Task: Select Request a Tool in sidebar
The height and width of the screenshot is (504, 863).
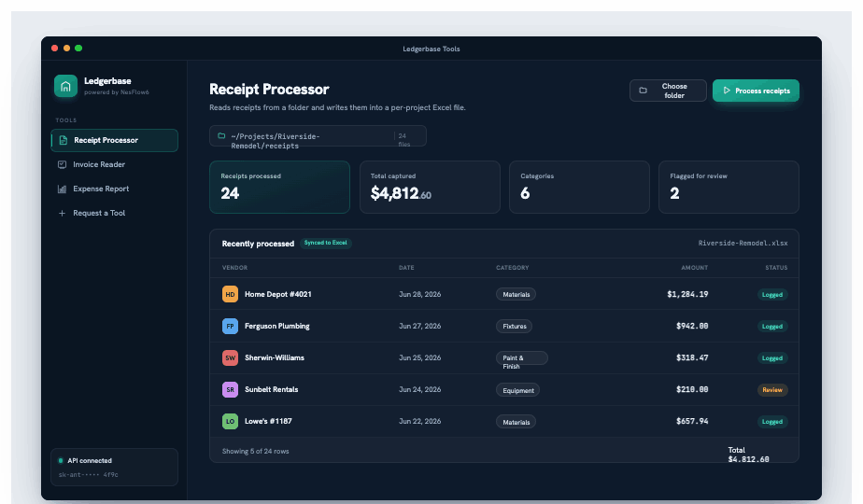Action: click(x=115, y=213)
